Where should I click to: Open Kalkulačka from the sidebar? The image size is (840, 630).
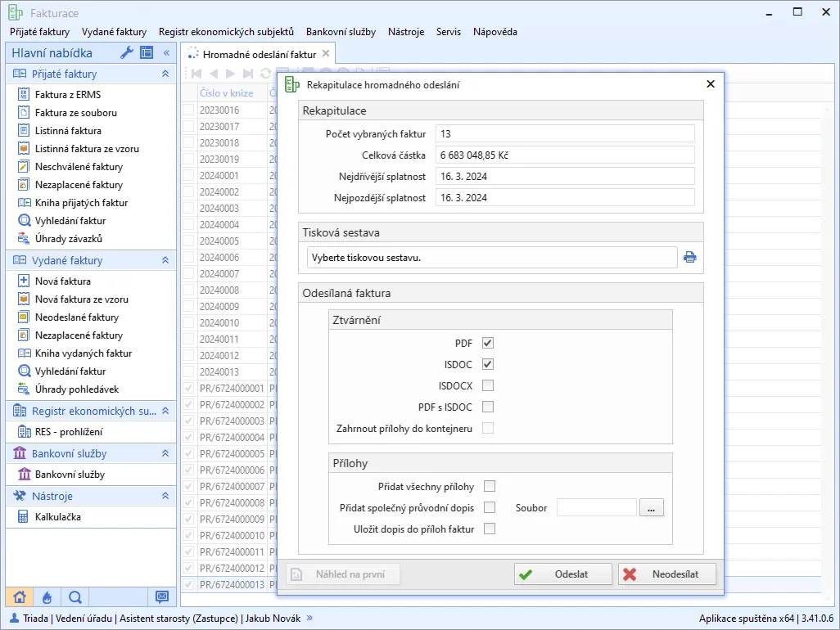coord(57,517)
